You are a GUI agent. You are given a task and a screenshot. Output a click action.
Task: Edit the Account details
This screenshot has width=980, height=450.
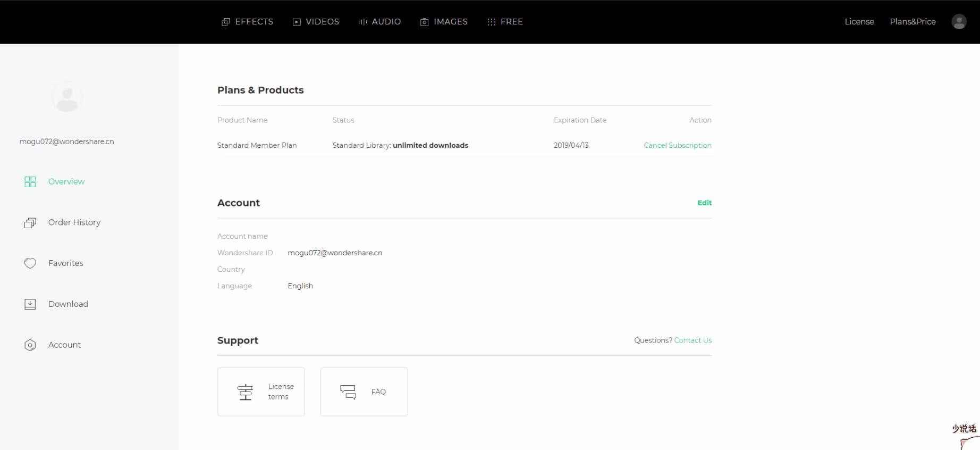tap(704, 203)
